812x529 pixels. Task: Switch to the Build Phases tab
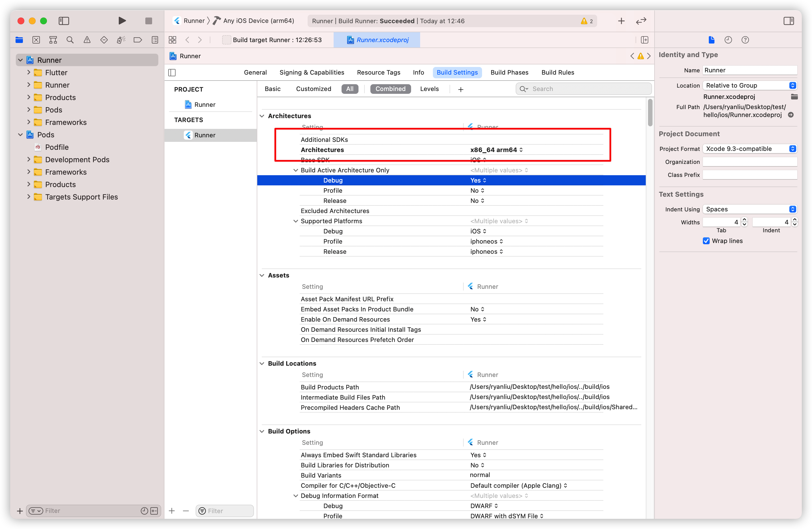509,72
